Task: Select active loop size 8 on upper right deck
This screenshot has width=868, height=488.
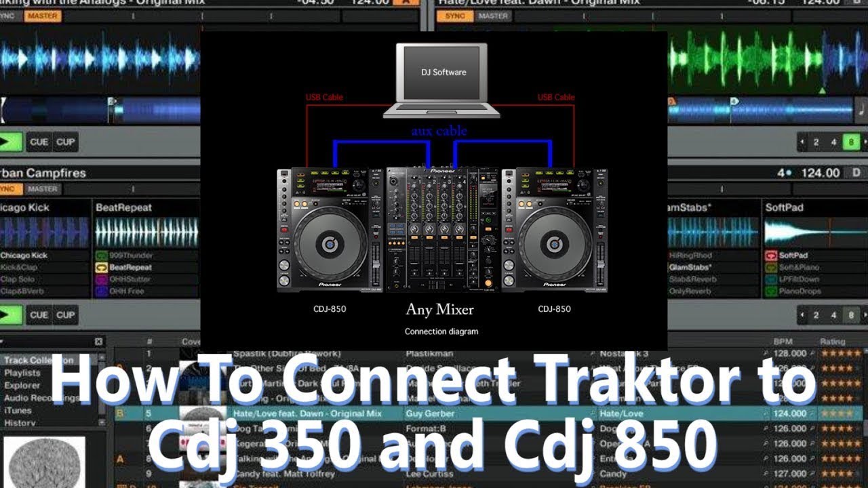Action: pyautogui.click(x=850, y=142)
